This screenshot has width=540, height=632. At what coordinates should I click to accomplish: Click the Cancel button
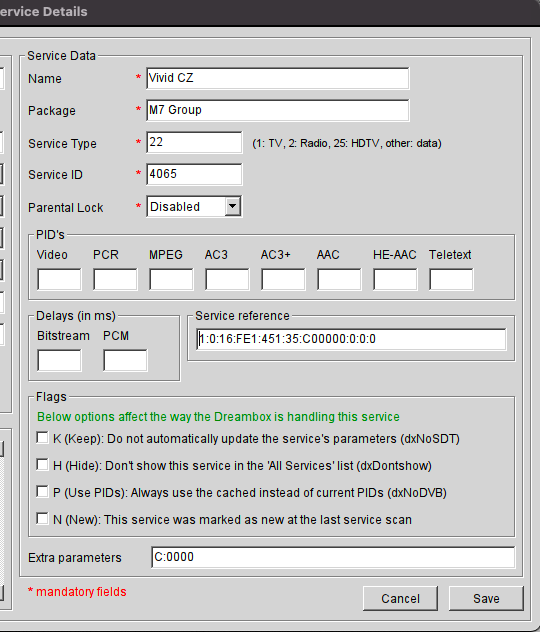400,599
